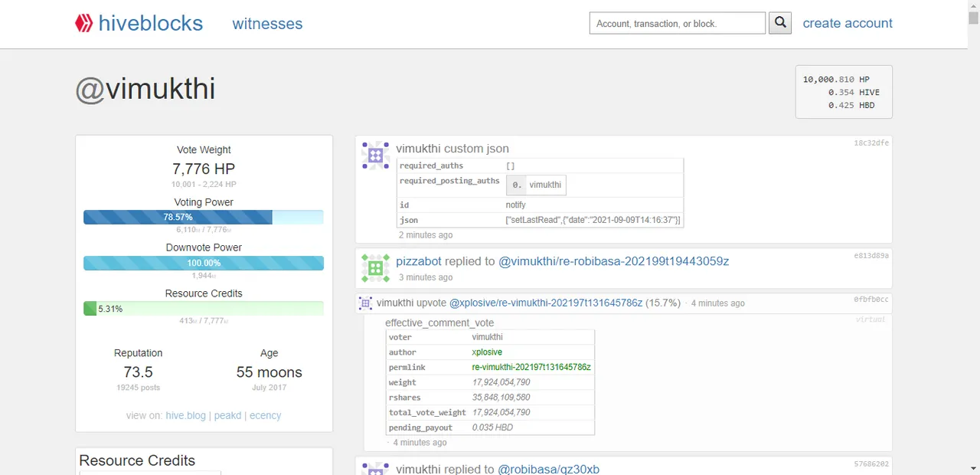Focus the account, transaction, or block search field
Screen dimensions: 980x475
[x=678, y=23]
